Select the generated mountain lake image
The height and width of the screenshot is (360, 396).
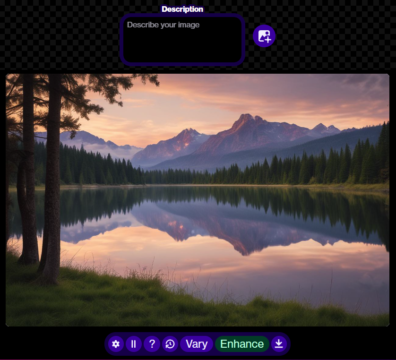(197, 200)
